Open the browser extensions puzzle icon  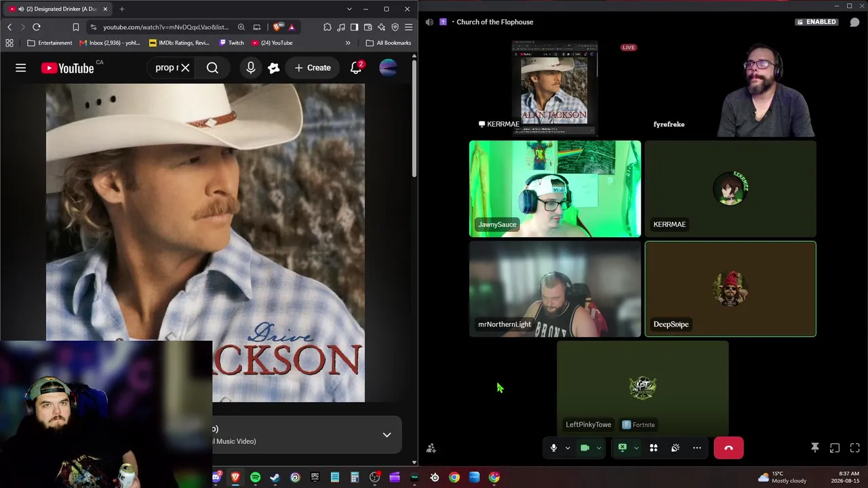pyautogui.click(x=328, y=27)
